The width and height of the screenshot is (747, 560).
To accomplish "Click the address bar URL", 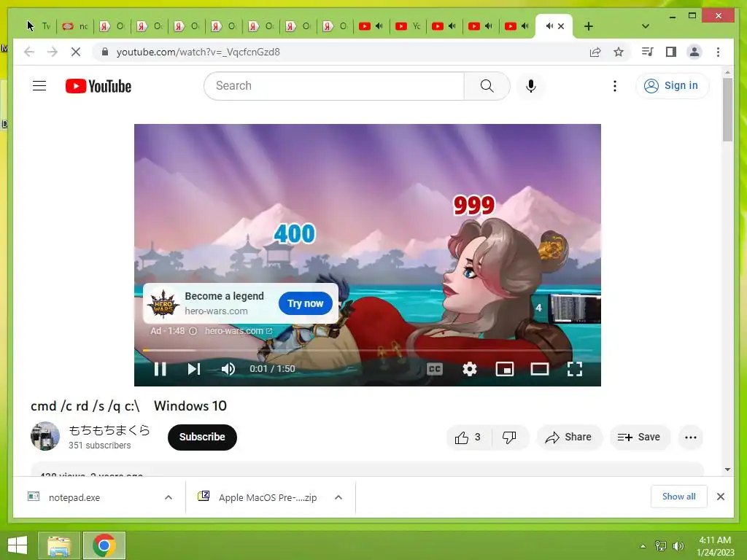I will pos(198,52).
